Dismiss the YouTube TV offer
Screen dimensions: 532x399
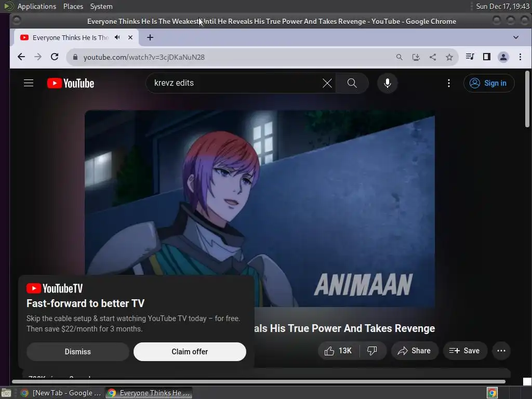tap(78, 352)
